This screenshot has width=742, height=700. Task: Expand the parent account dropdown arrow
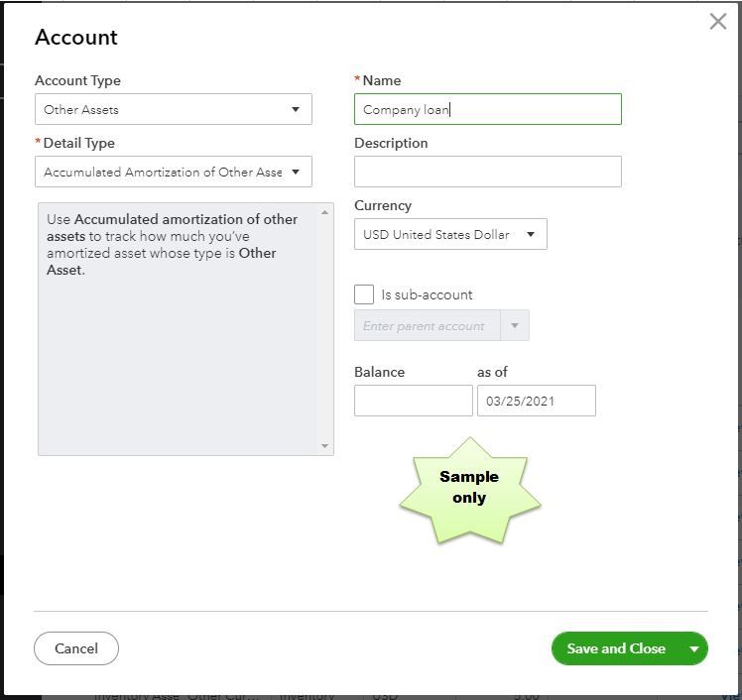[x=515, y=325]
